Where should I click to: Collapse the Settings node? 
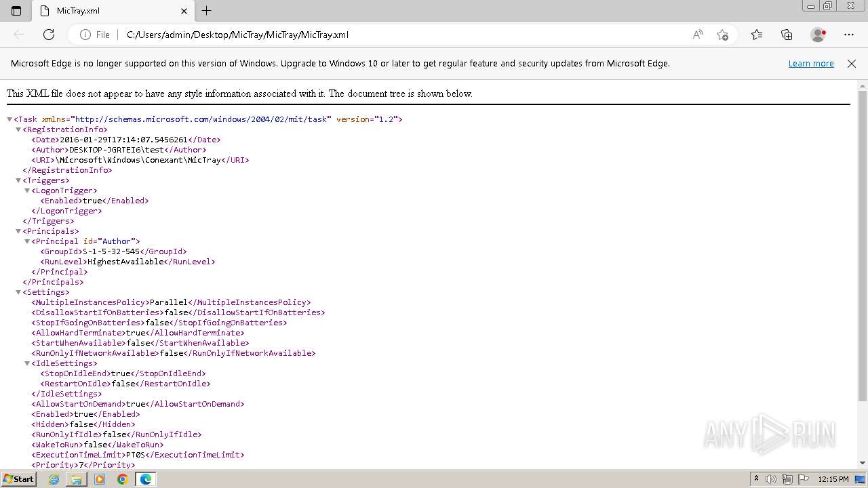(x=18, y=292)
